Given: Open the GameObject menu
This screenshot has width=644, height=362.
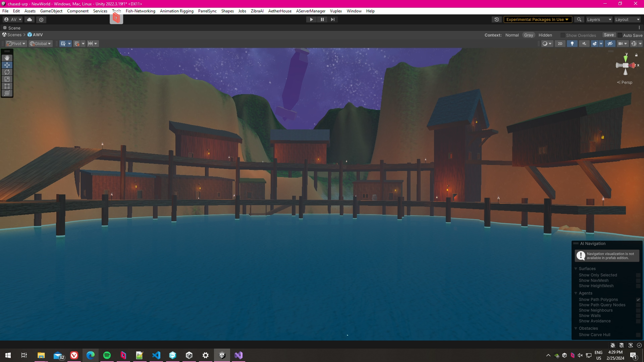Looking at the screenshot, I should click(x=51, y=11).
